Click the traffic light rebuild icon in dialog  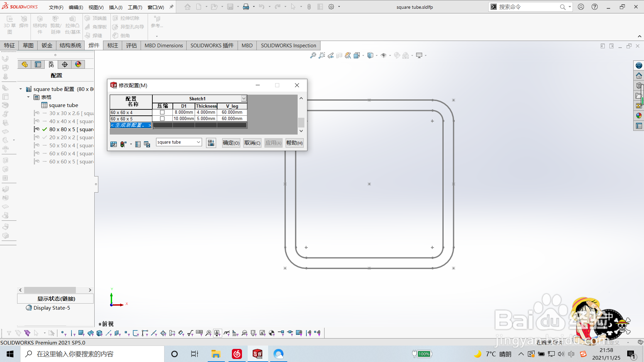123,144
